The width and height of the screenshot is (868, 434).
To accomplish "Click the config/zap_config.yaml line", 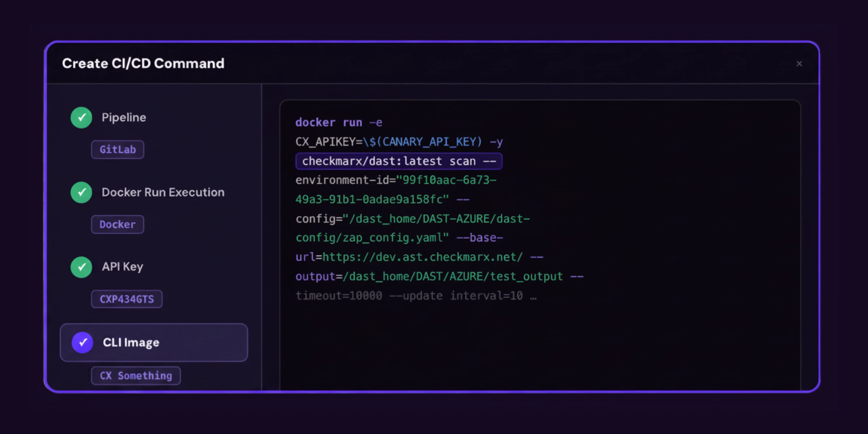I will pyautogui.click(x=399, y=238).
